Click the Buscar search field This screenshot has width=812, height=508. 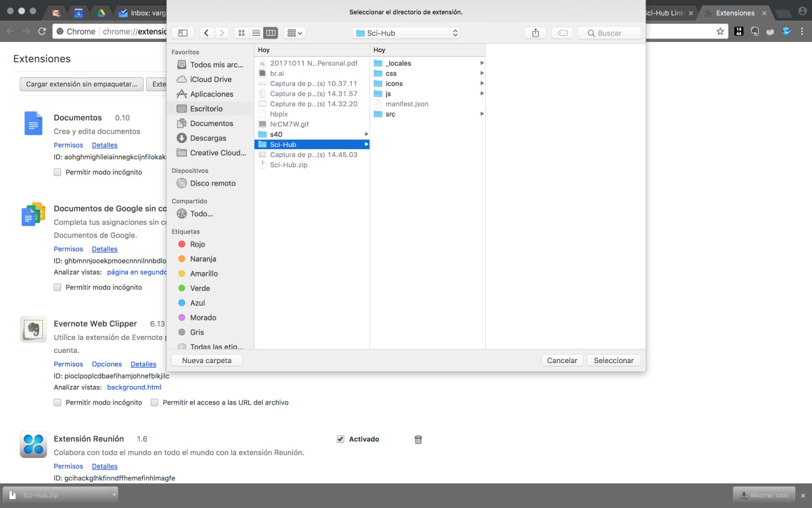pyautogui.click(x=610, y=33)
